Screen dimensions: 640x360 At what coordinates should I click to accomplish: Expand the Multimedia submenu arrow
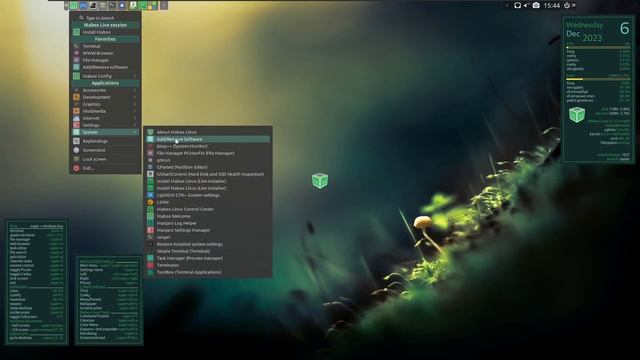(135, 111)
